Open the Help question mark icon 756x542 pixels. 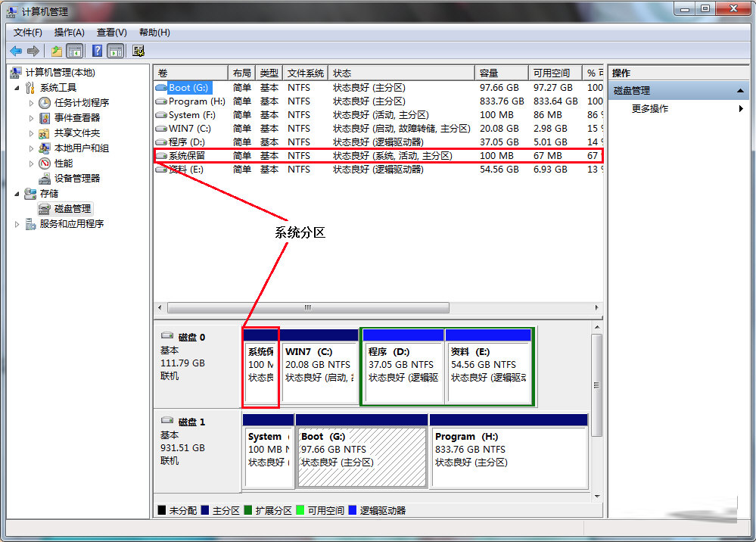point(97,51)
